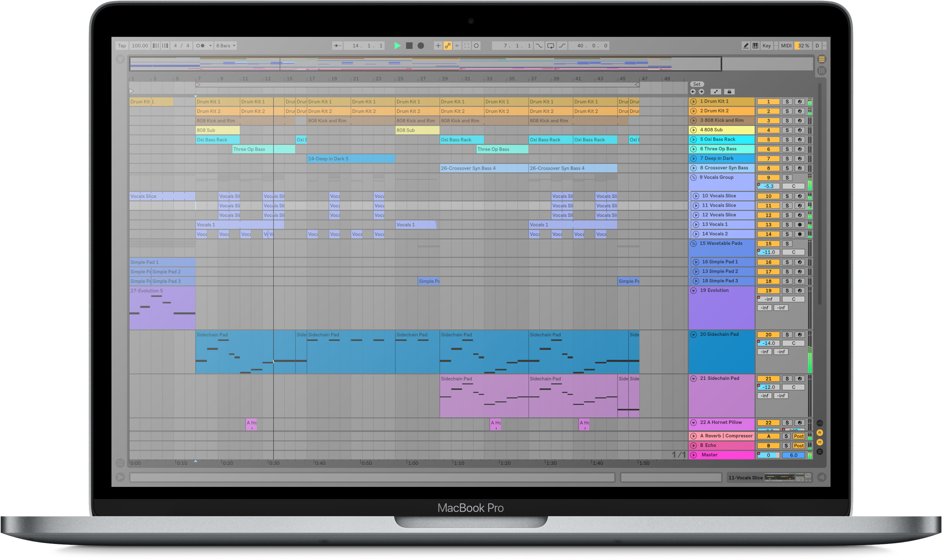The image size is (942, 560).
Task: Open Key map mode
Action: [766, 46]
